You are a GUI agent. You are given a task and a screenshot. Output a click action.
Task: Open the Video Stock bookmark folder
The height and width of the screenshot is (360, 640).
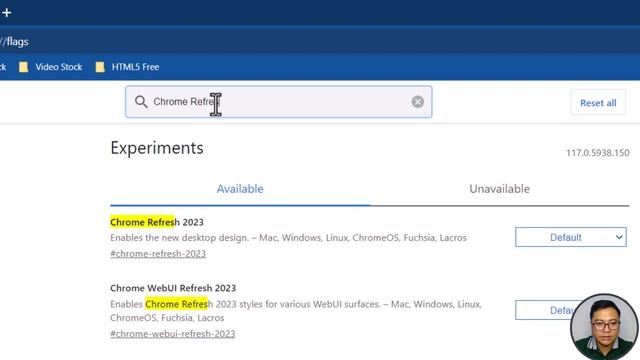tap(51, 67)
